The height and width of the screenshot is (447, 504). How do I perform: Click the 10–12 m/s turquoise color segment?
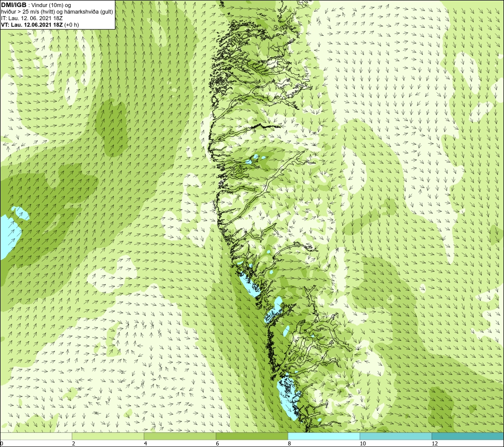(396, 436)
